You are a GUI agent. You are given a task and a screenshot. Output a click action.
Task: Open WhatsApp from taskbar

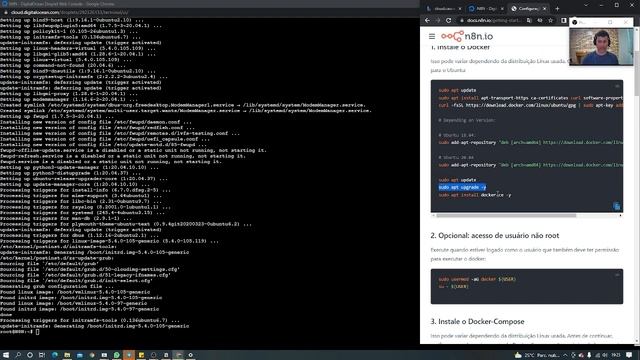point(117,355)
